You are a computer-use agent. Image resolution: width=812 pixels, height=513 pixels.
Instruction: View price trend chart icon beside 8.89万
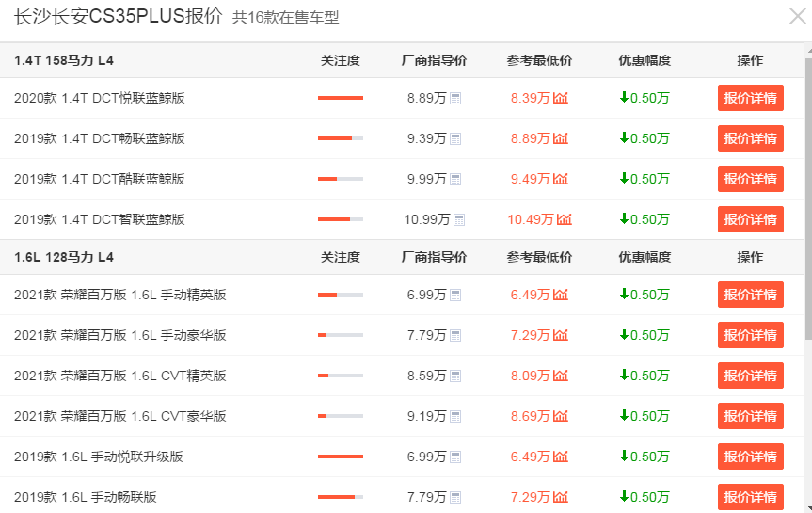(x=561, y=138)
